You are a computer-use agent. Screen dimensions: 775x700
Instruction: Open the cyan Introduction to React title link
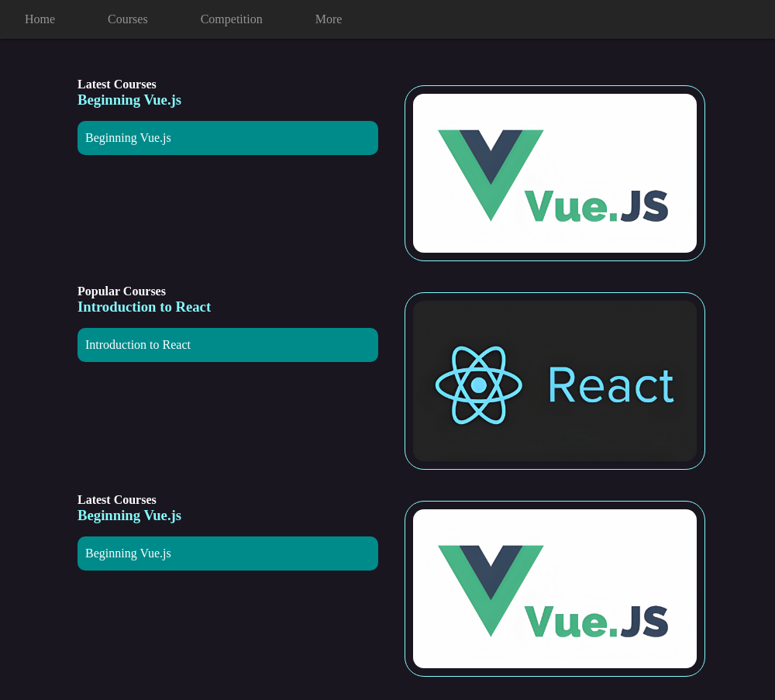click(144, 307)
